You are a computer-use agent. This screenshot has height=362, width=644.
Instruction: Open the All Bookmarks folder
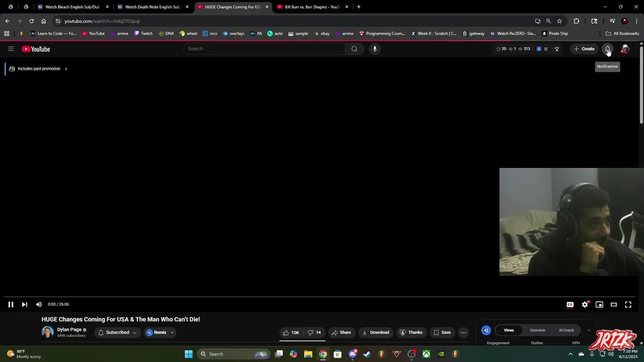click(622, 34)
